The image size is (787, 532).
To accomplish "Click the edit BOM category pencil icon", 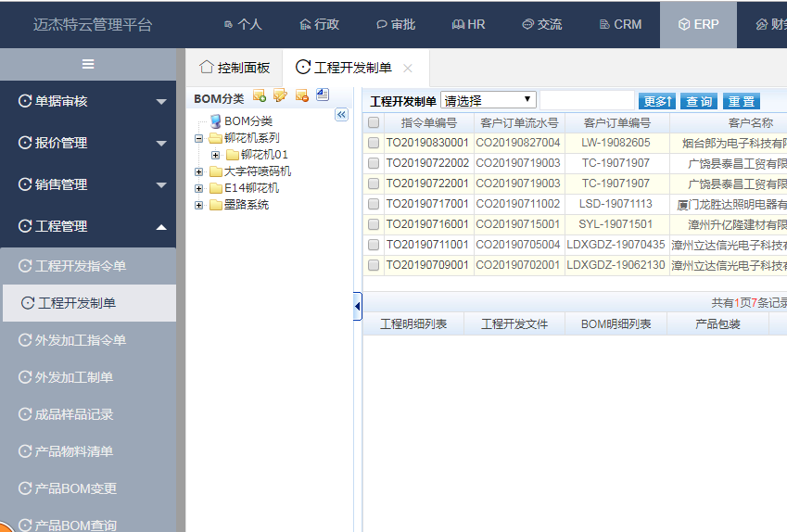I will pos(280,95).
